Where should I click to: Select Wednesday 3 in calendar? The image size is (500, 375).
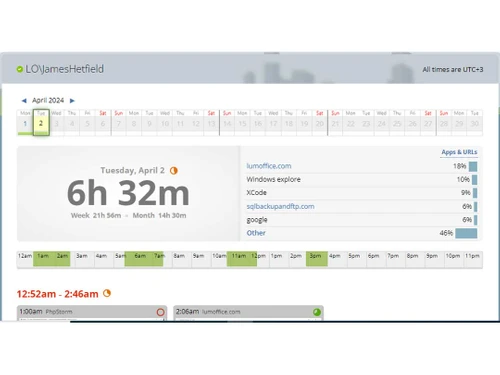pos(57,123)
